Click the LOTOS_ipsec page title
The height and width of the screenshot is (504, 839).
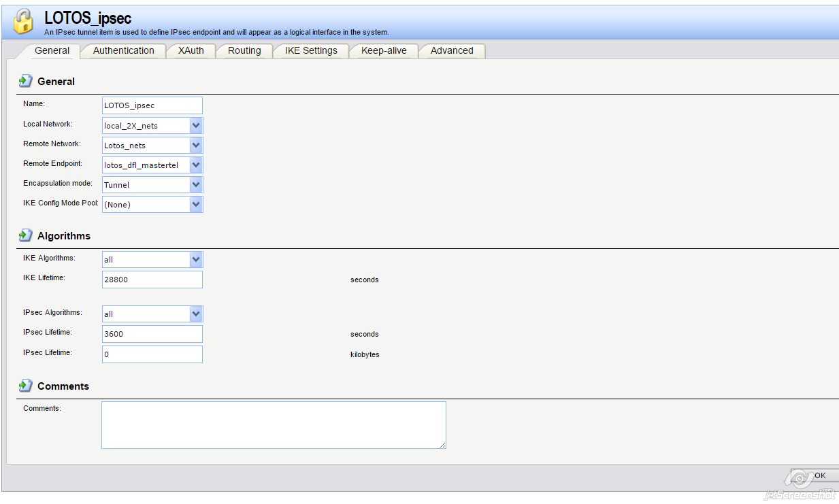tap(88, 18)
